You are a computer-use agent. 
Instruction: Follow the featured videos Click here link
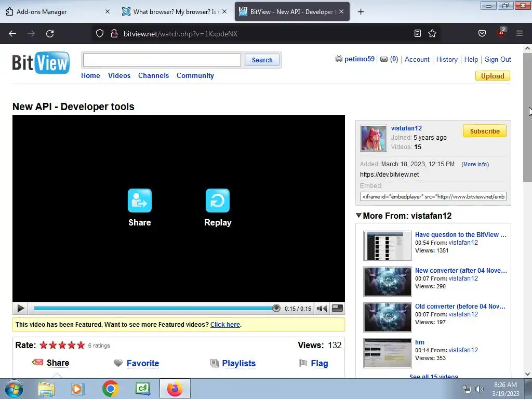pos(225,325)
